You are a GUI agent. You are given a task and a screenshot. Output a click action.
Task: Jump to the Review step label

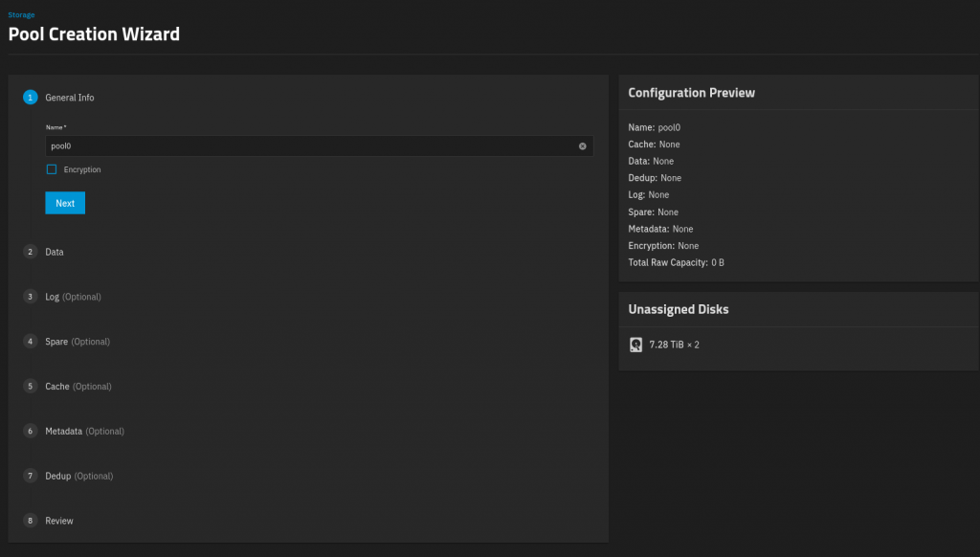pyautogui.click(x=59, y=521)
